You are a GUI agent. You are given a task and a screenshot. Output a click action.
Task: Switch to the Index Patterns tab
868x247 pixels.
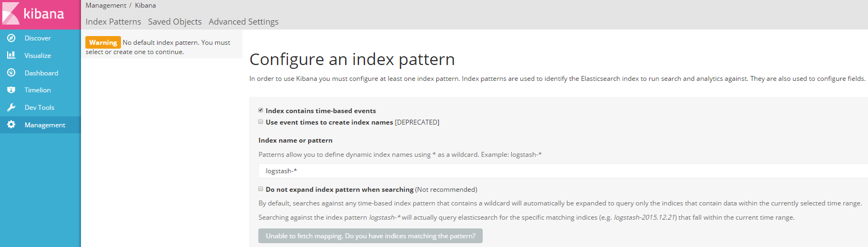pyautogui.click(x=113, y=22)
